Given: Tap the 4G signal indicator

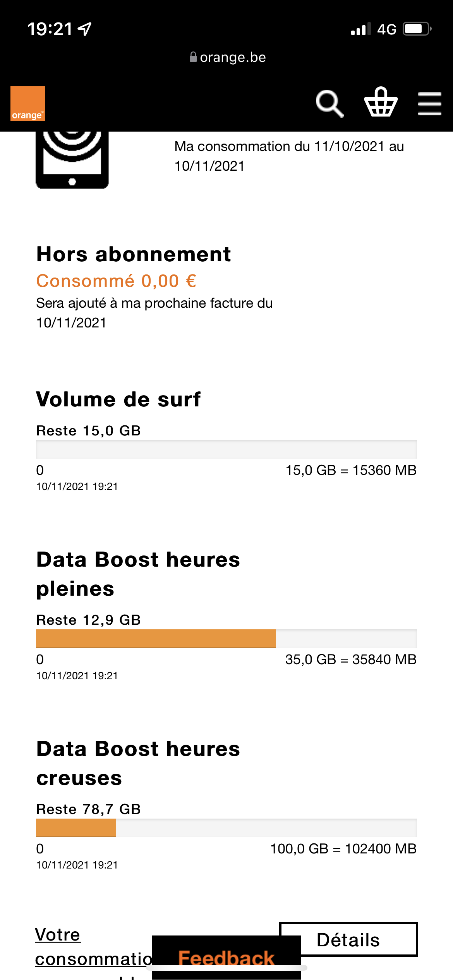Looking at the screenshot, I should (386, 29).
